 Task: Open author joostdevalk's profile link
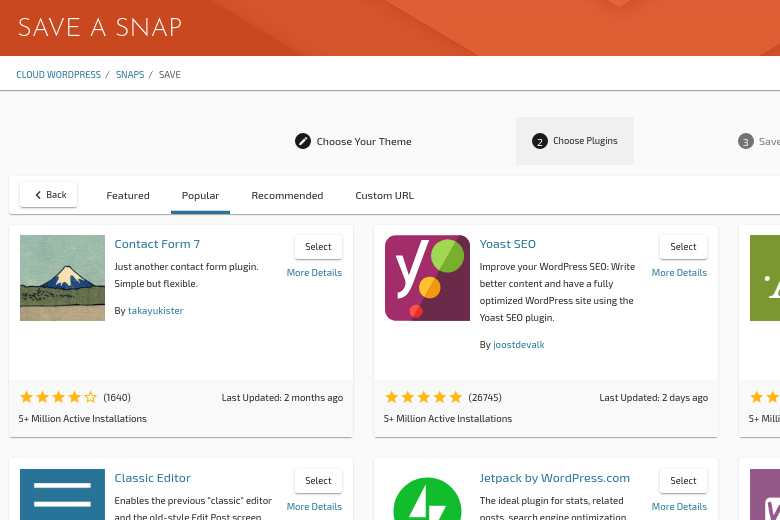(519, 344)
